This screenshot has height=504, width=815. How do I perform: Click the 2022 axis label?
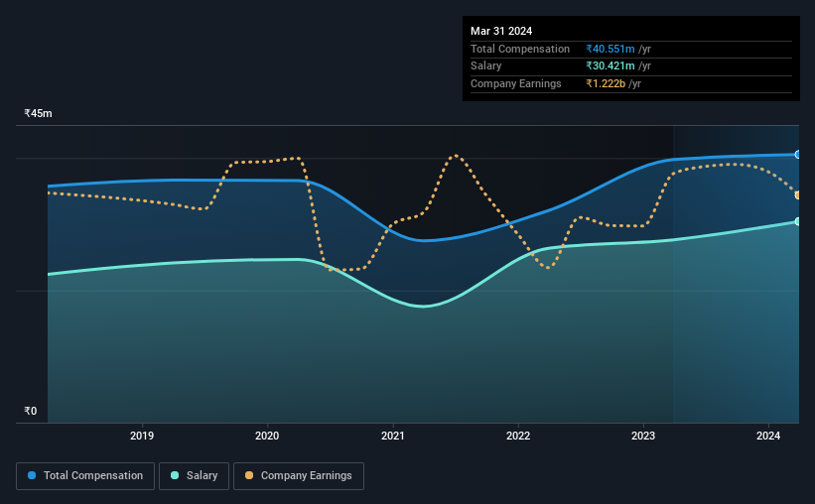pyautogui.click(x=518, y=436)
